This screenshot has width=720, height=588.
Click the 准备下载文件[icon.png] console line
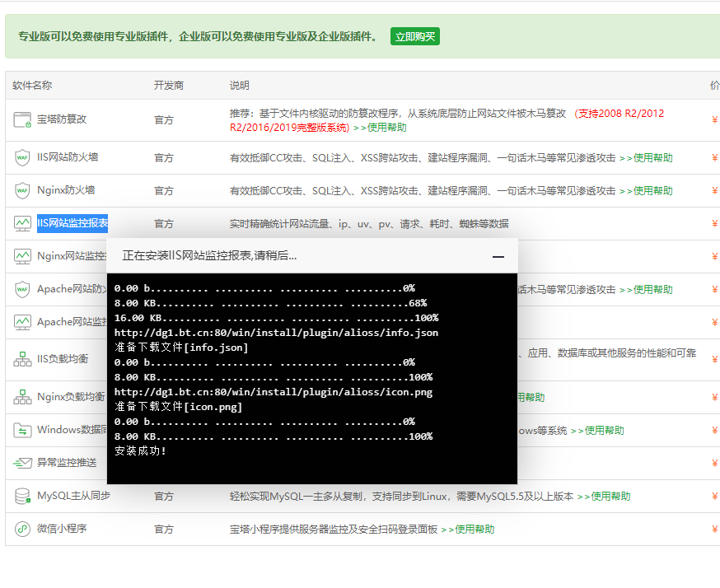[x=178, y=407]
